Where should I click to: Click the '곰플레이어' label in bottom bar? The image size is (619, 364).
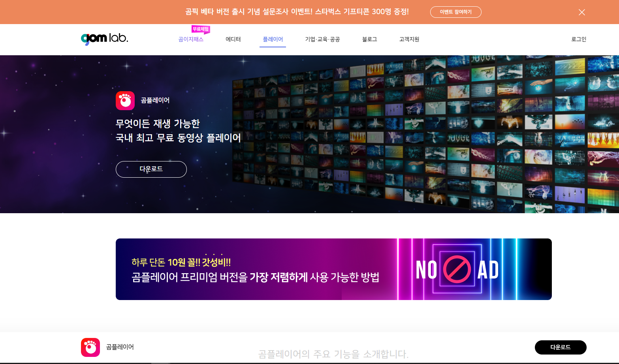click(x=120, y=347)
